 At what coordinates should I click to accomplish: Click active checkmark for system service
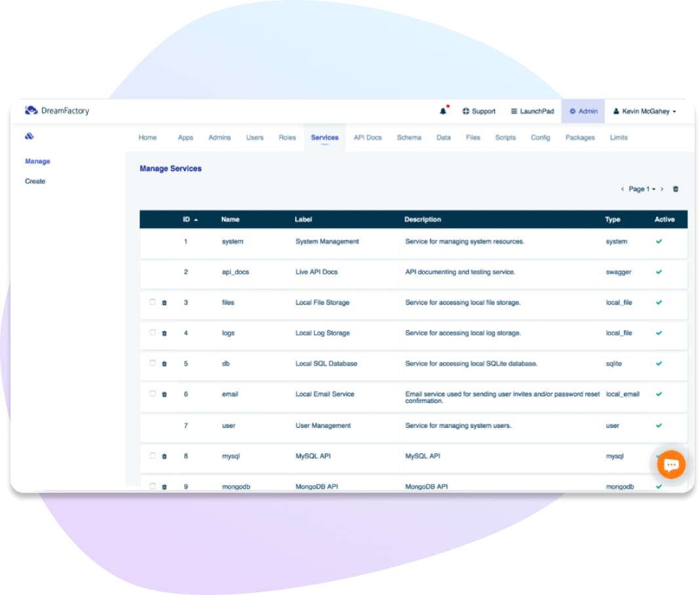(x=659, y=242)
